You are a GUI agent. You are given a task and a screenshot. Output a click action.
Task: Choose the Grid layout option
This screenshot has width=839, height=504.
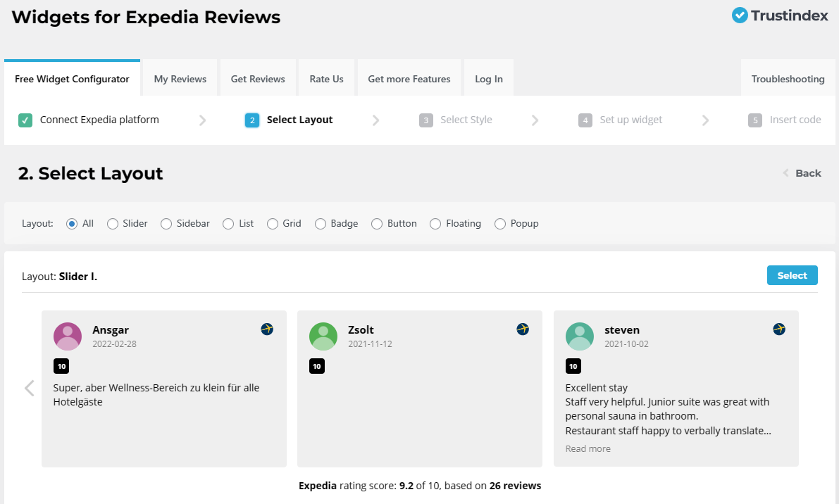tap(272, 223)
